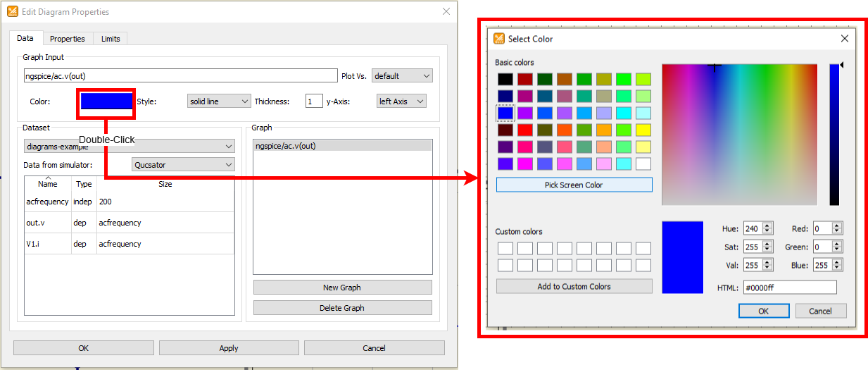The image size is (868, 370).
Task: Select ngspice/ac.v(out) in the Graph list
Action: click(x=342, y=146)
